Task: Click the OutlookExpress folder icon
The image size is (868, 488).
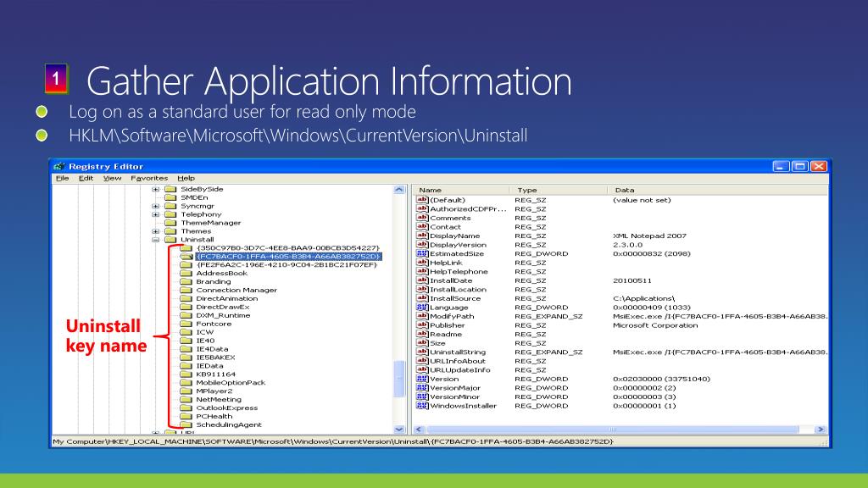Action: [x=186, y=408]
